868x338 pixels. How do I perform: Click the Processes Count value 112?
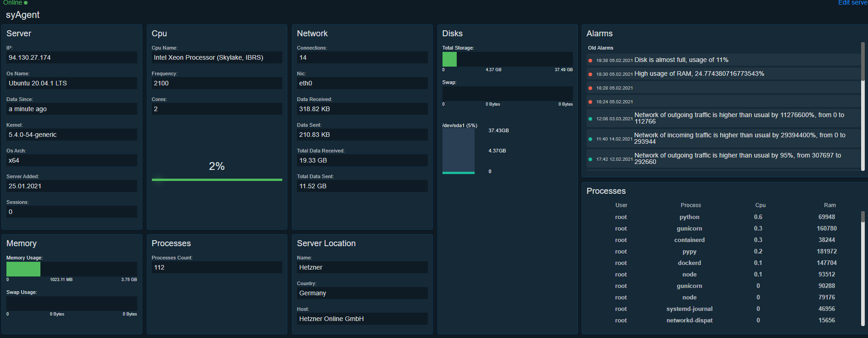coord(217,267)
